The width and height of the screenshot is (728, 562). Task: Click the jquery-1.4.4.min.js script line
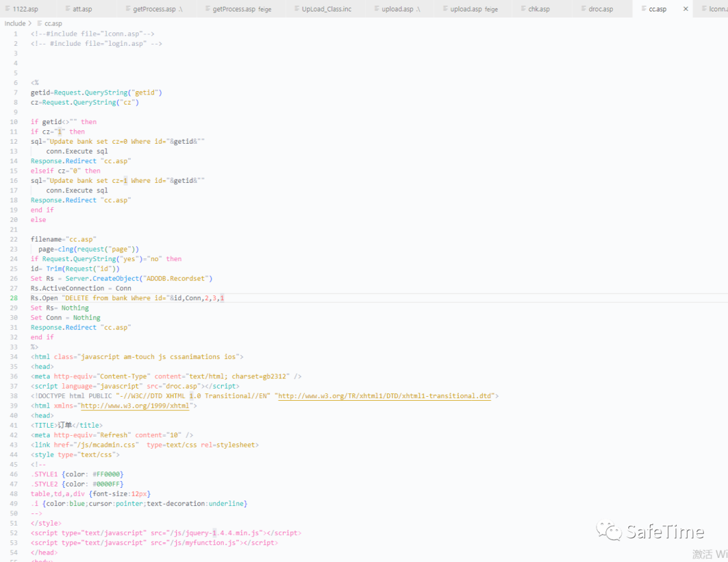(166, 533)
